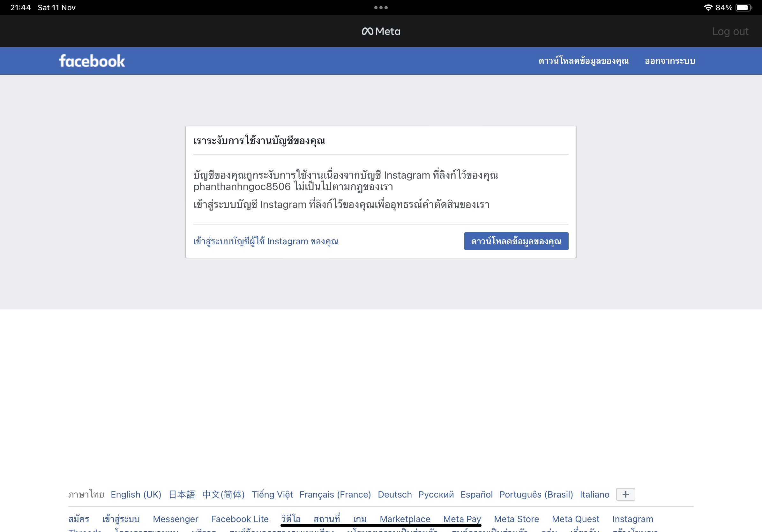Select ภาษาไทย language
The image size is (762, 532).
tap(86, 494)
